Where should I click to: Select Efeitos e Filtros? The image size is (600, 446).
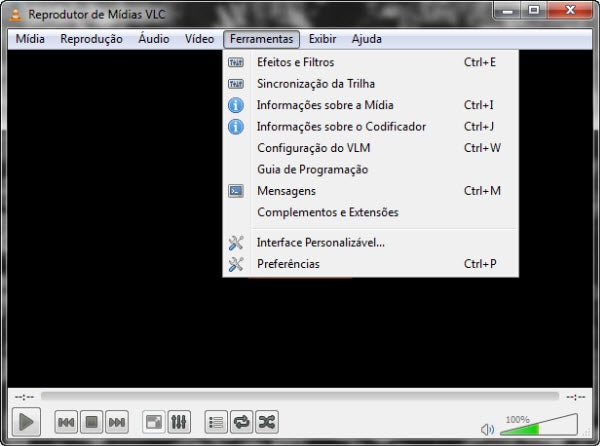click(295, 62)
